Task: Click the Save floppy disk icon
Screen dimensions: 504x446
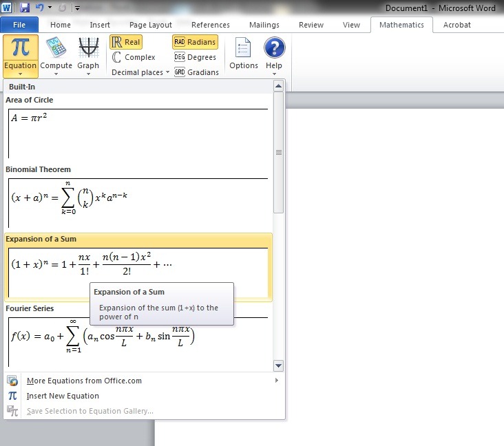Action: tap(25, 8)
